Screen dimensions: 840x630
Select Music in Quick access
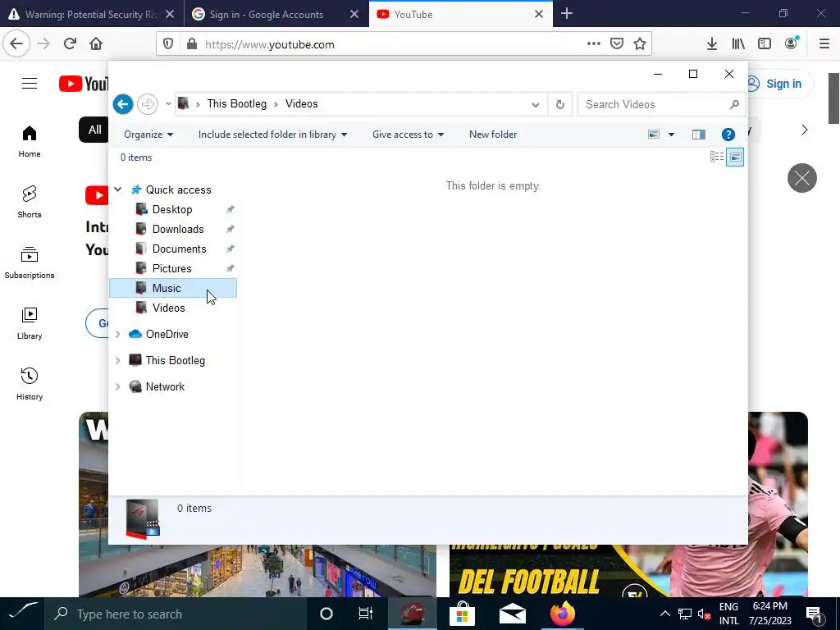(x=173, y=288)
